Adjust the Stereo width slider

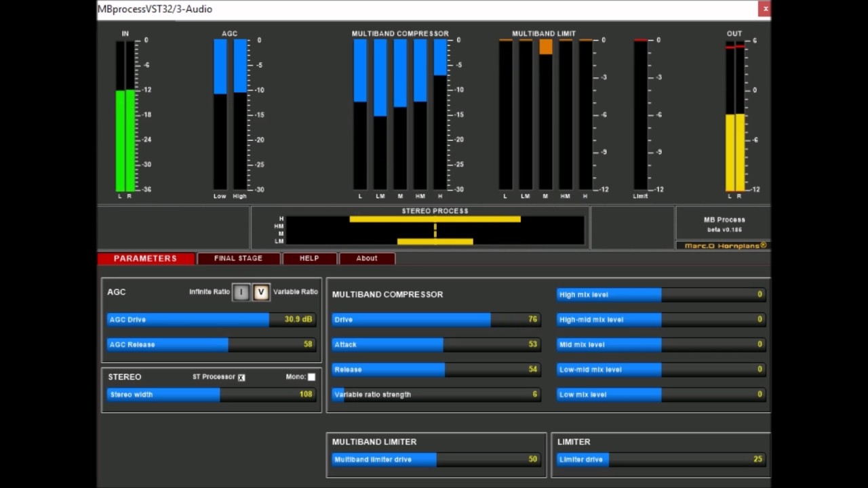pyautogui.click(x=211, y=394)
